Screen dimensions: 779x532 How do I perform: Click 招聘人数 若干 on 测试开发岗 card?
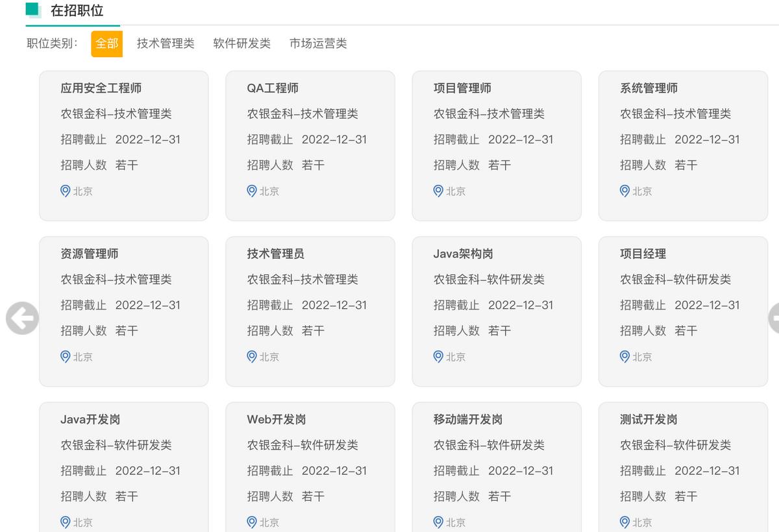(658, 496)
